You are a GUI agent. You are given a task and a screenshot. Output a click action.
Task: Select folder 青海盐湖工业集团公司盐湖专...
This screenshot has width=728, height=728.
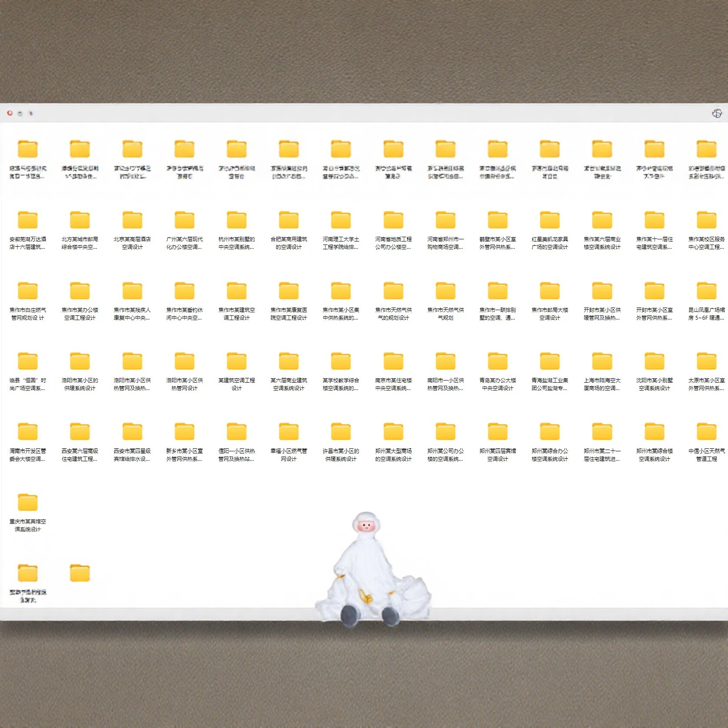550,361
